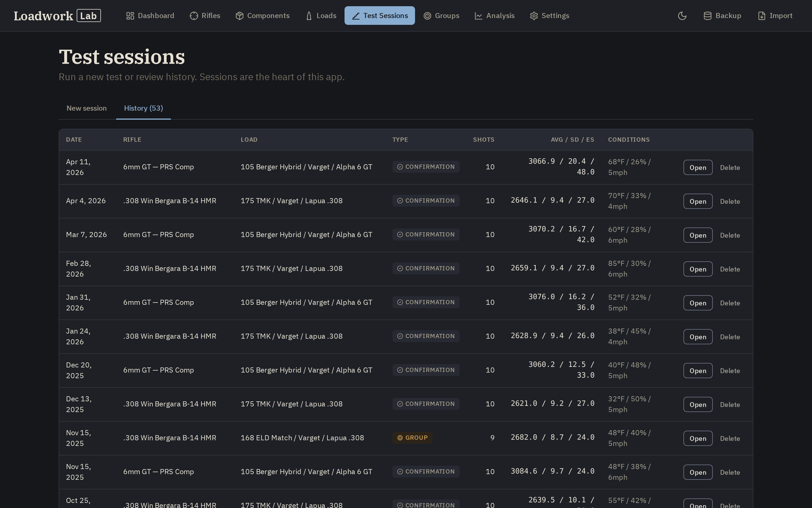
Task: Click the Loadwork Lab logo
Action: coord(57,16)
